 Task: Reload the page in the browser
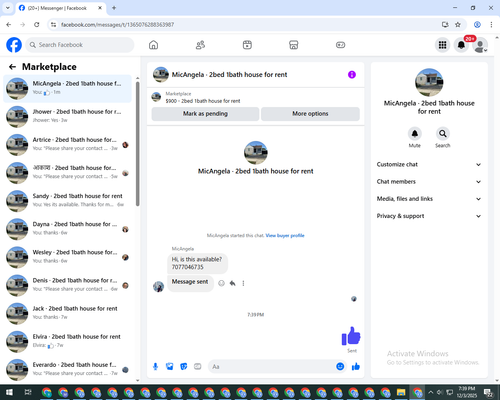37,25
